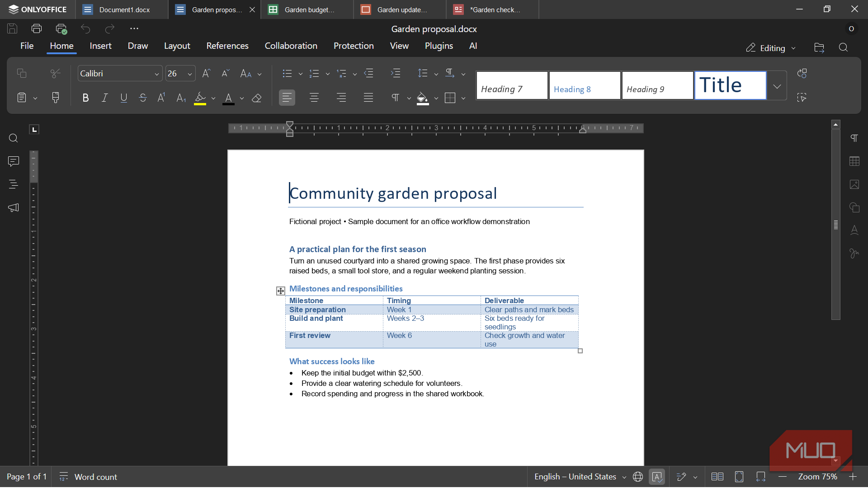Image resolution: width=868 pixels, height=488 pixels.
Task: Open Image settings in right sidebar
Action: click(854, 184)
